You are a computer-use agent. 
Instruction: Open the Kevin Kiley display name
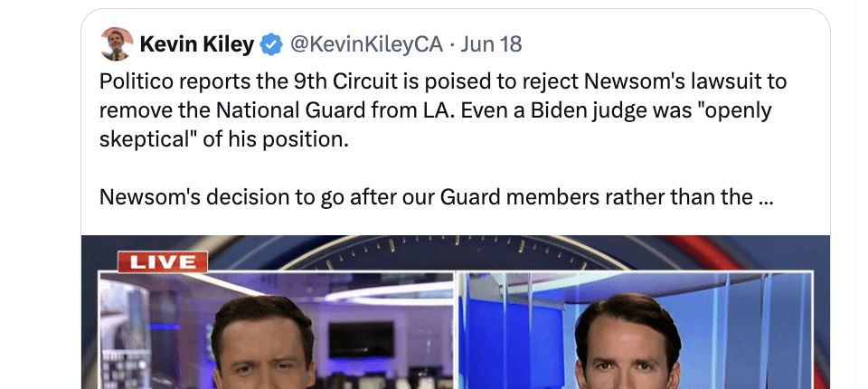coord(196,43)
